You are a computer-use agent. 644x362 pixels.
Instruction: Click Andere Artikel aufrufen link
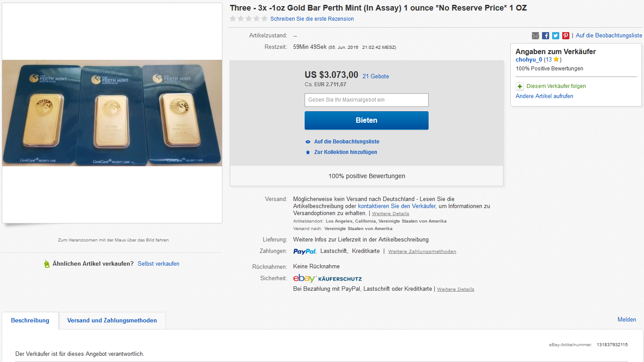(x=544, y=96)
